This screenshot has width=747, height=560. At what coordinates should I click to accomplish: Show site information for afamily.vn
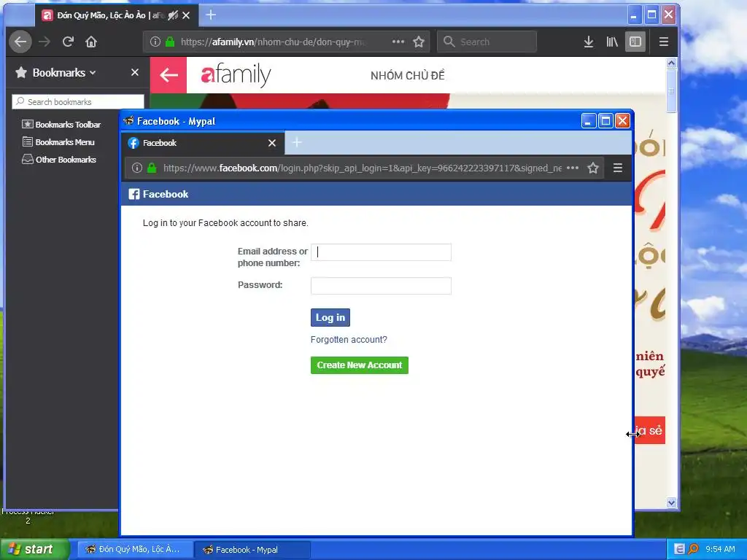pyautogui.click(x=155, y=42)
